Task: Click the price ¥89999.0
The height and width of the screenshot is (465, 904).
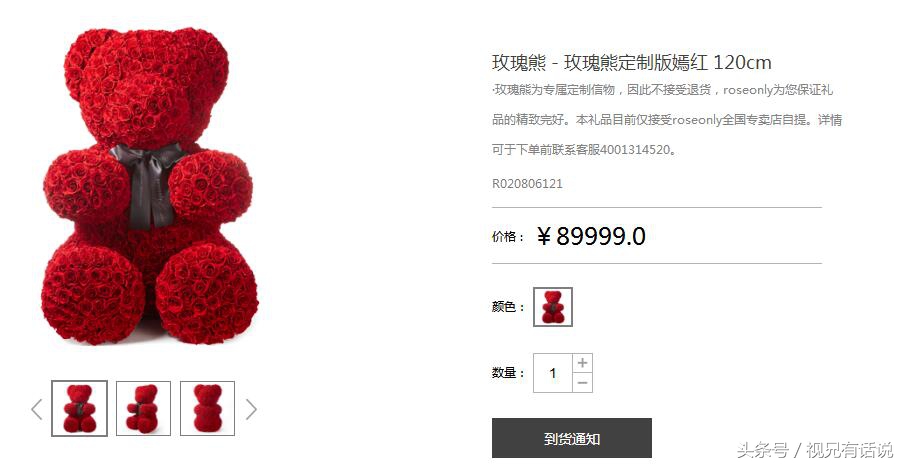Action: click(x=591, y=236)
